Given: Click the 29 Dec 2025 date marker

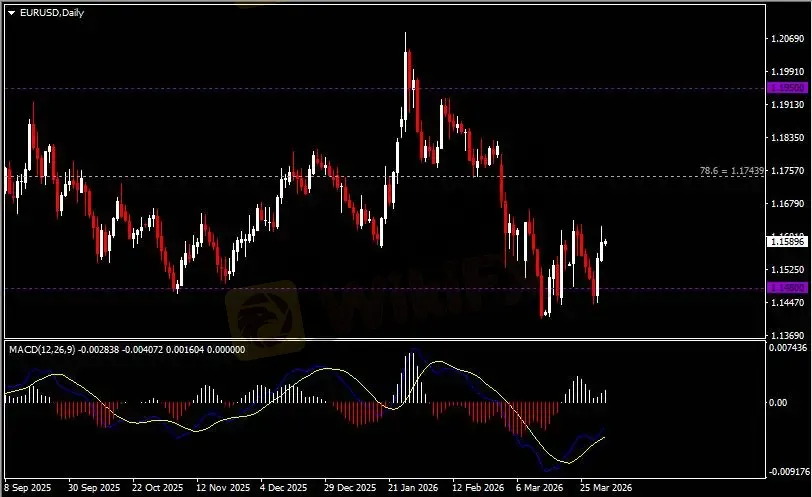Looking at the screenshot, I should (x=349, y=488).
